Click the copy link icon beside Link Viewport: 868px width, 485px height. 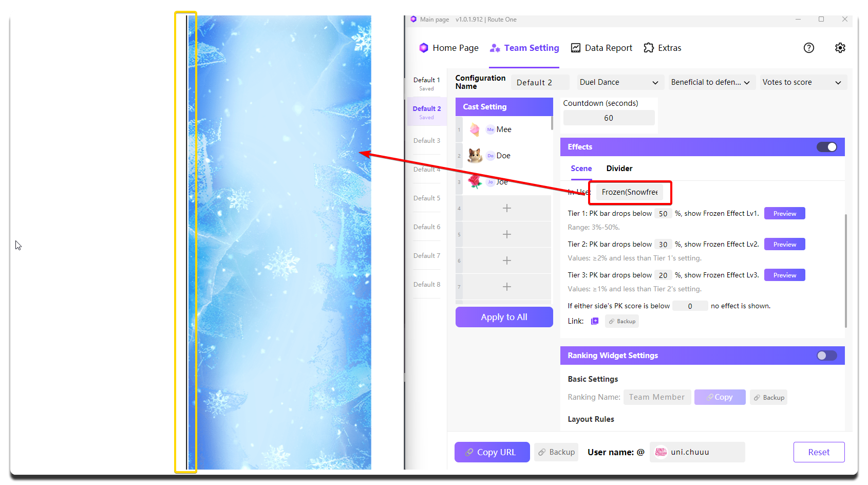tap(595, 321)
